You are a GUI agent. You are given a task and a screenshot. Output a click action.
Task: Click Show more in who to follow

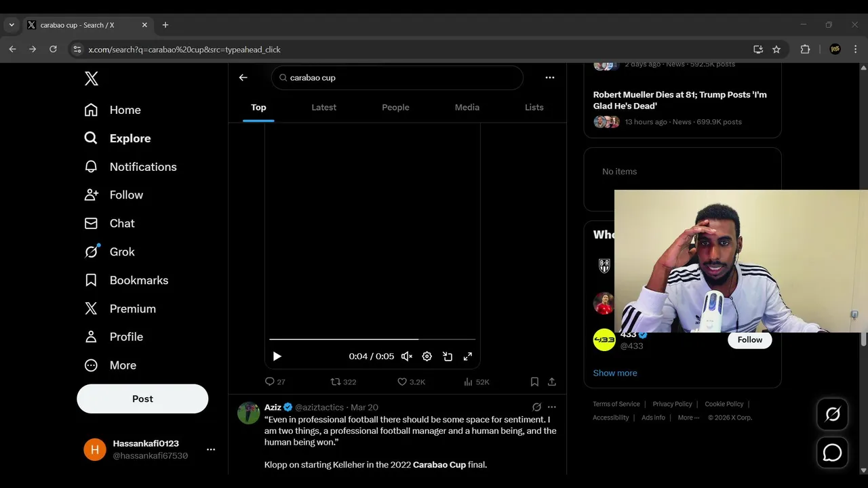coord(615,373)
